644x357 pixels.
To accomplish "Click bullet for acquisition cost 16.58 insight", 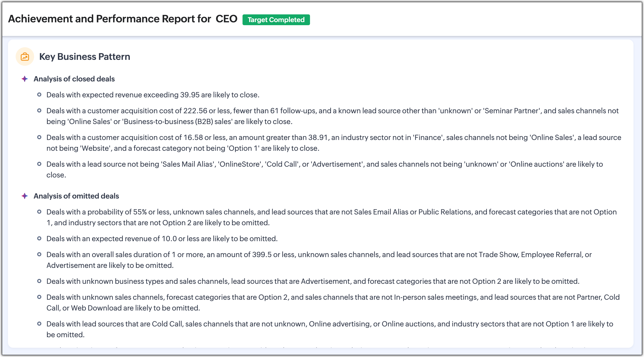I will coord(39,137).
